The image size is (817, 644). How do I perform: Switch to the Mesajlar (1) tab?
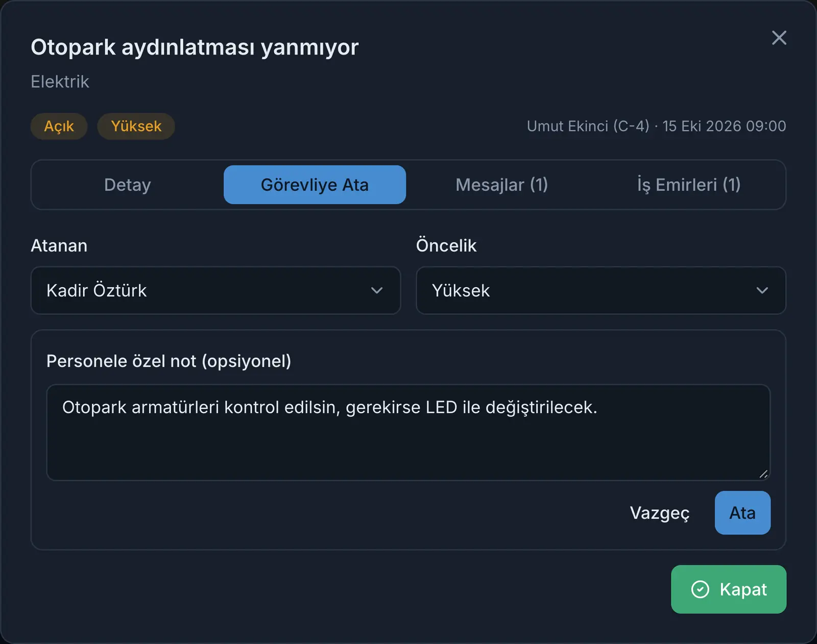(x=502, y=185)
